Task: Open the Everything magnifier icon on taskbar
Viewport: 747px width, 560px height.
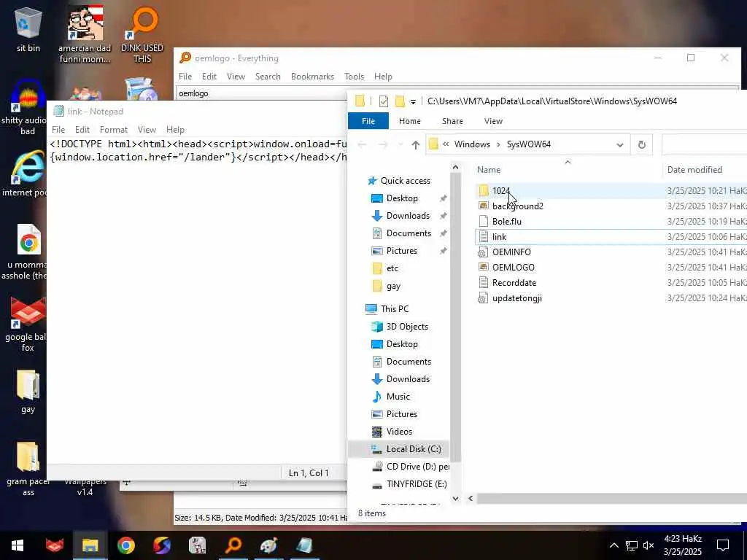Action: [x=233, y=545]
